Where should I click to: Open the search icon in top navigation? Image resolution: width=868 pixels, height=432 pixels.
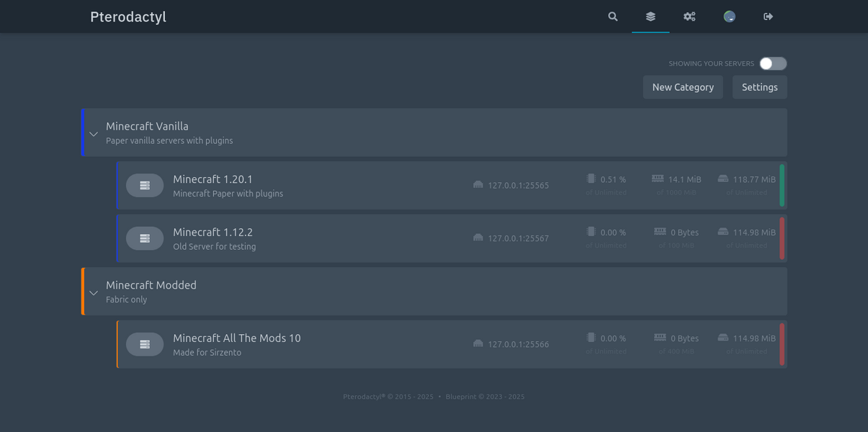(613, 17)
